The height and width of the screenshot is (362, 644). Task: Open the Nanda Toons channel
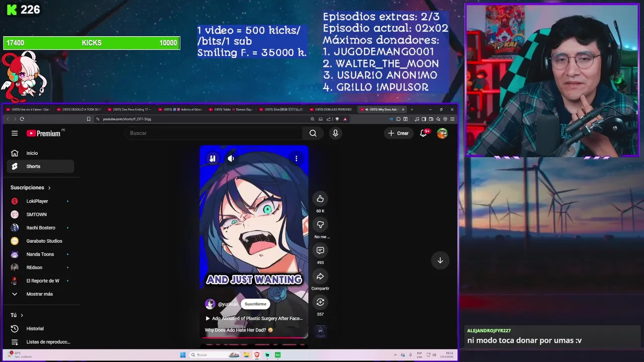tap(40, 254)
